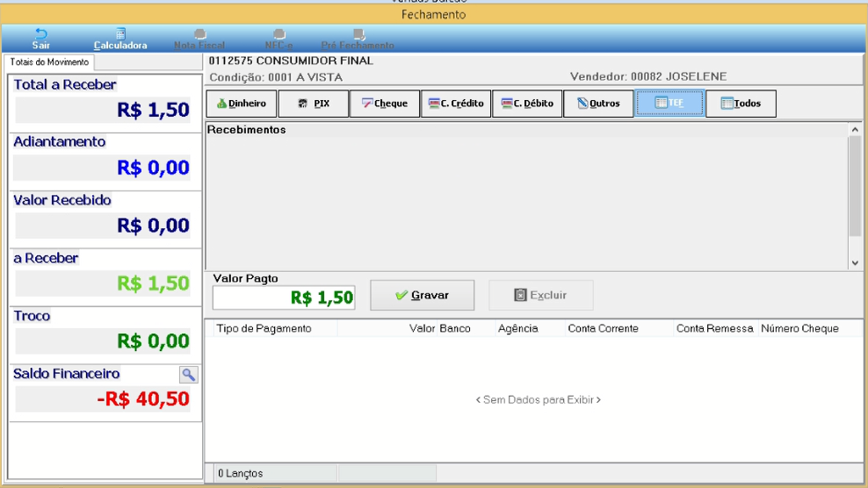Click the Valor Pagto amount field

pos(284,298)
